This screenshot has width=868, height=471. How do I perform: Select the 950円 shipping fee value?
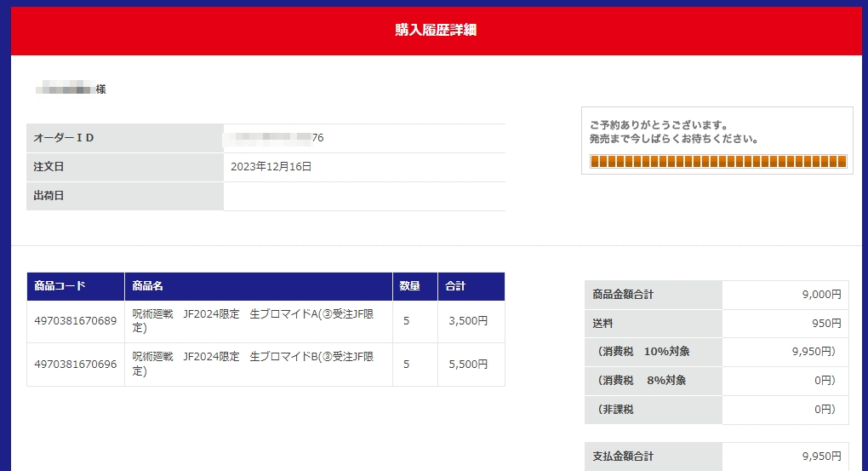[x=827, y=324]
